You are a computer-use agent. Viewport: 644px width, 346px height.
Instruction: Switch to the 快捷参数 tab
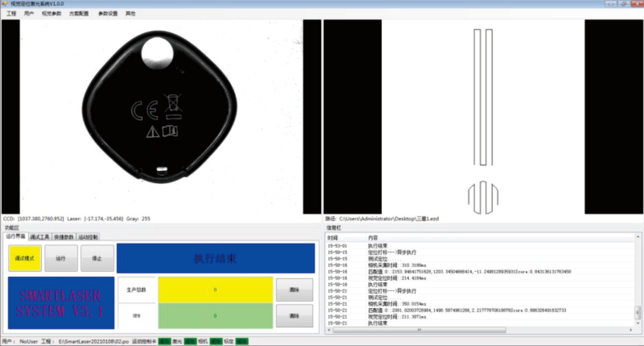click(x=64, y=237)
